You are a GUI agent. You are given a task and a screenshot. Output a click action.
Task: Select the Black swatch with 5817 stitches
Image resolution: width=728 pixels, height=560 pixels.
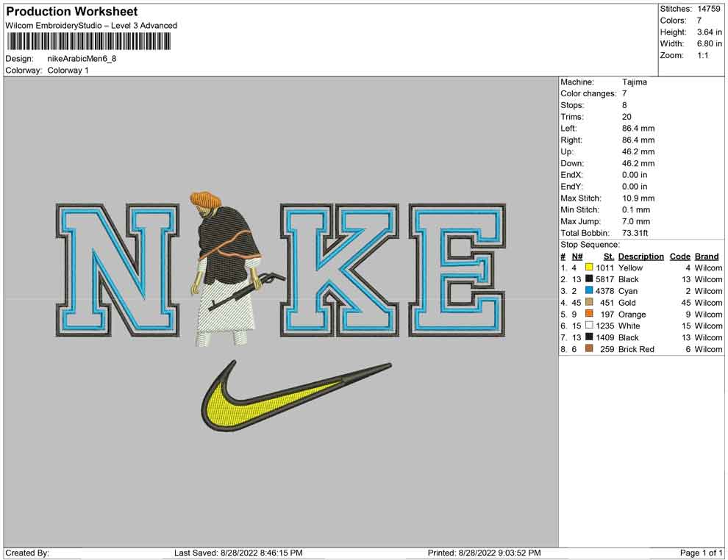pyautogui.click(x=589, y=279)
